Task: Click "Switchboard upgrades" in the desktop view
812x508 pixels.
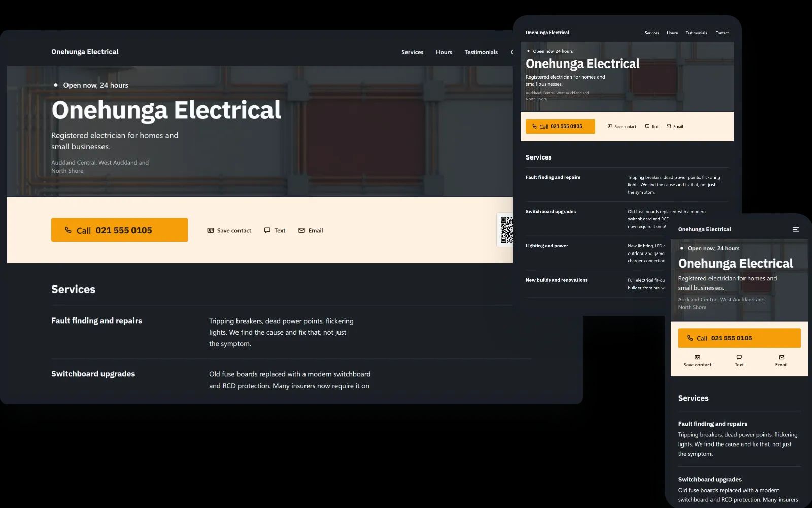Action: (93, 374)
